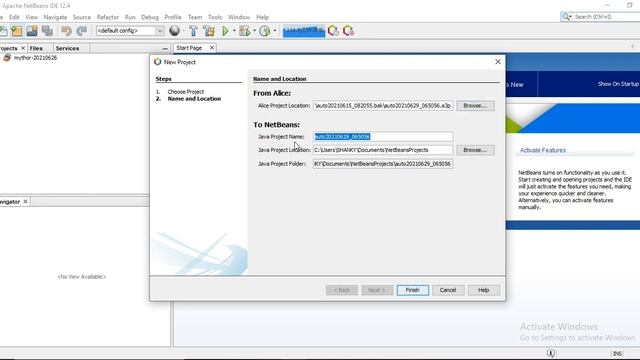Open the Refactor menu
The width and height of the screenshot is (640, 360).
coord(108,17)
